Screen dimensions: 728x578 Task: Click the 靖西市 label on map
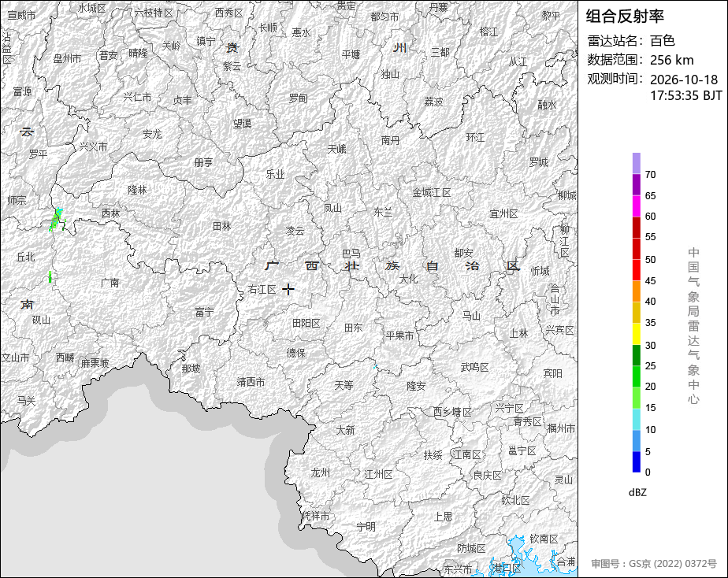pyautogui.click(x=251, y=382)
